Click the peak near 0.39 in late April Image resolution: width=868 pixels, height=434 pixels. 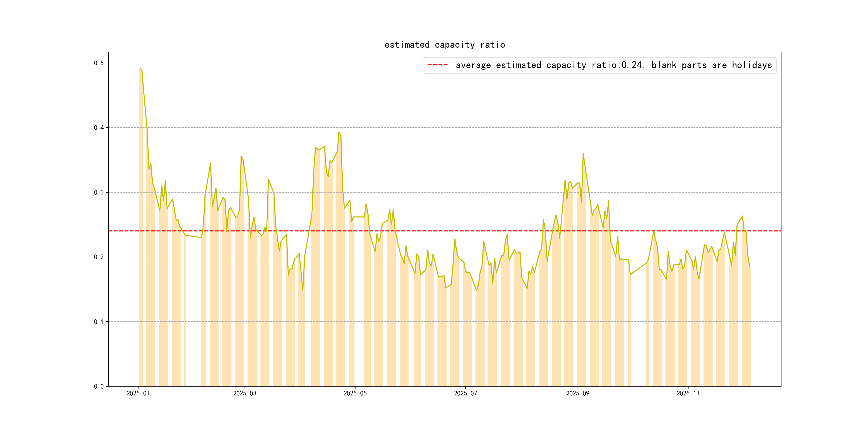339,133
